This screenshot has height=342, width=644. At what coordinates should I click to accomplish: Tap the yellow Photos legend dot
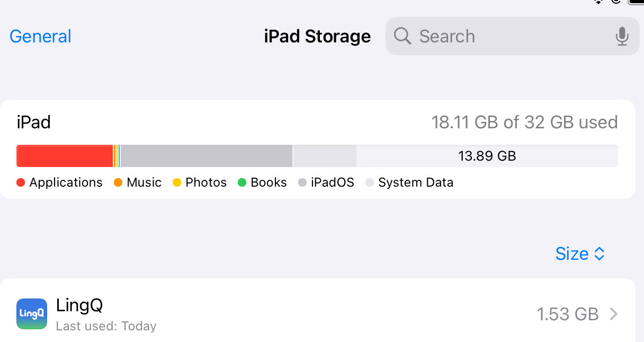pyautogui.click(x=177, y=182)
